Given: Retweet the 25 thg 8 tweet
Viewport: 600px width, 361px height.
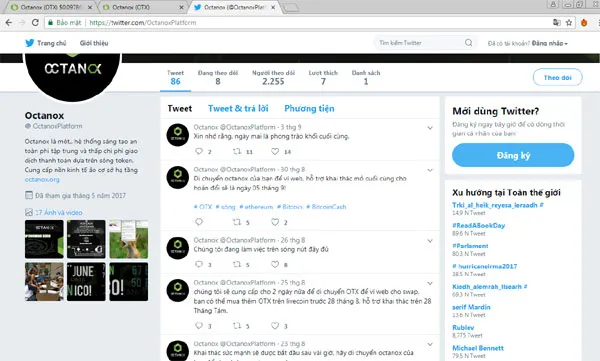Looking at the screenshot, I should [x=237, y=326].
